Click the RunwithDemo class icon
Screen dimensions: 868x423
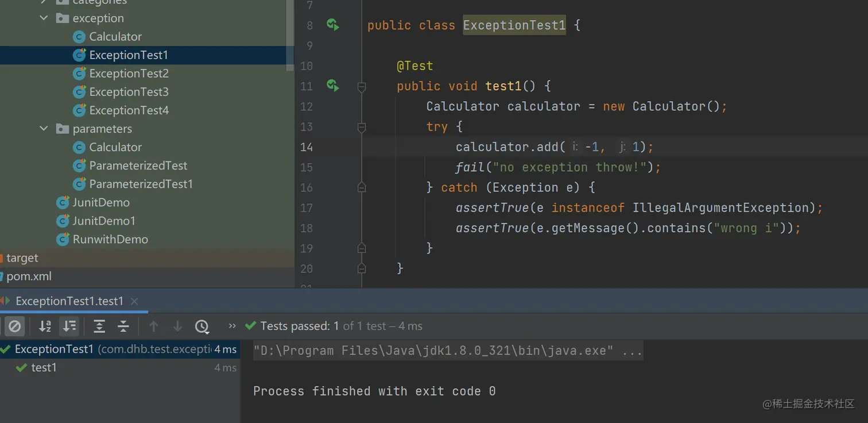click(x=63, y=239)
